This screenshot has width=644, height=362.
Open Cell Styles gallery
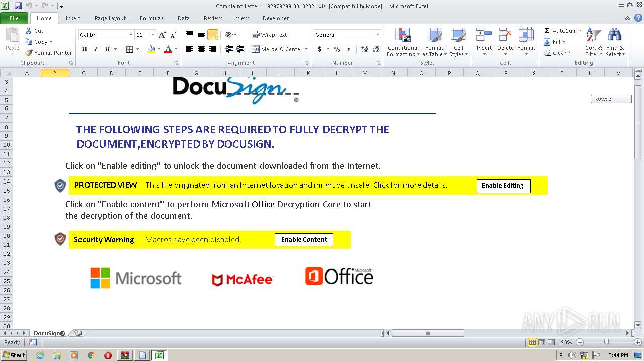(458, 43)
